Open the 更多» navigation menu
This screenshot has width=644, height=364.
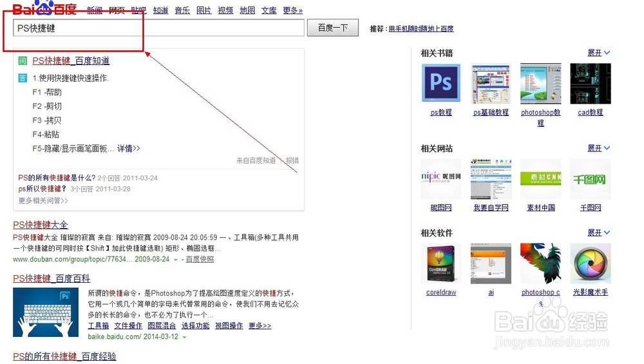pos(293,10)
